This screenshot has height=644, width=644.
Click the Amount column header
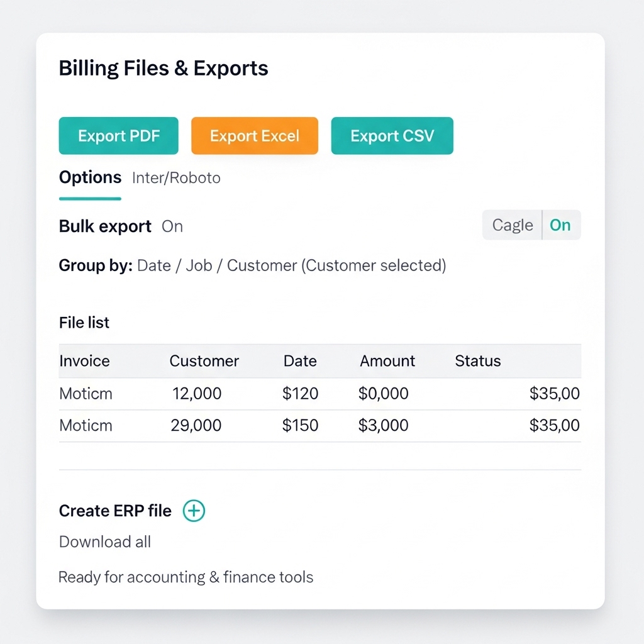[x=387, y=361]
